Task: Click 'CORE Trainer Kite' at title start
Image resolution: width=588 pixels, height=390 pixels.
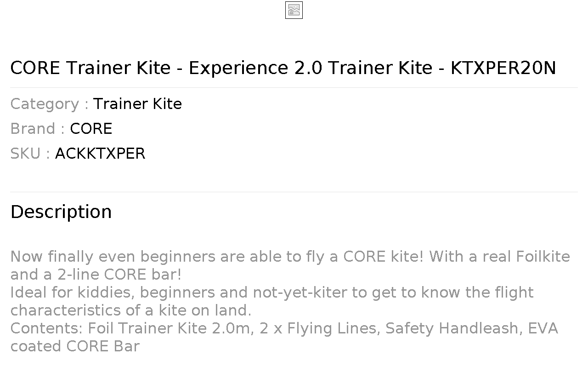Action: (90, 68)
